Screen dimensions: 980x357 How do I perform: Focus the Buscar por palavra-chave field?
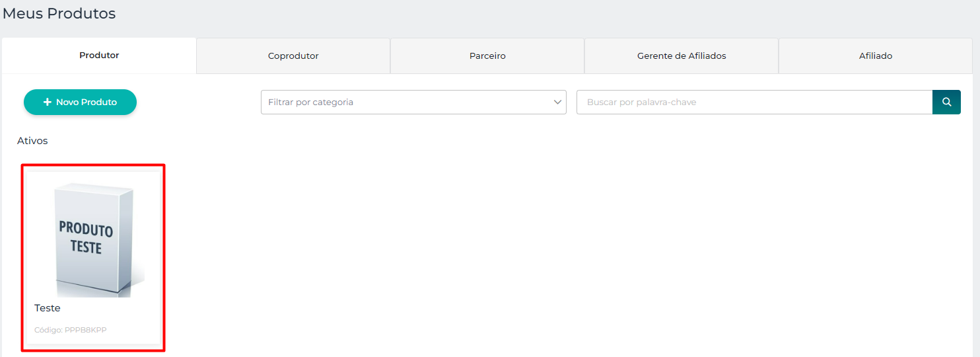754,102
